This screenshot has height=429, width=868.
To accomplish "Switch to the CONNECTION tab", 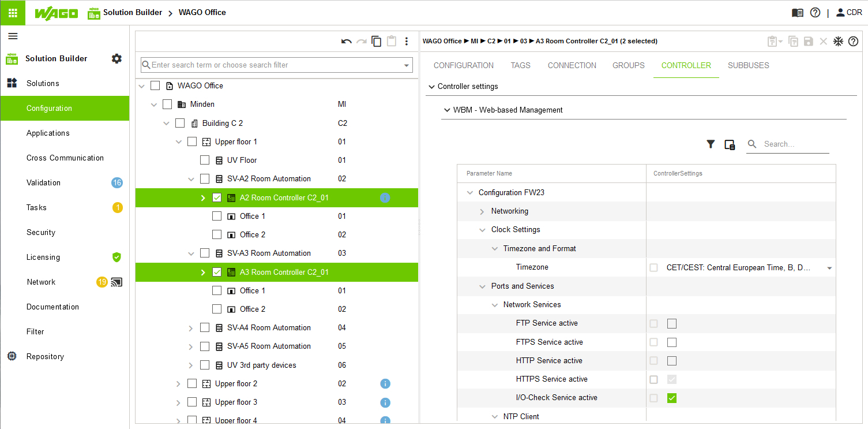I will (572, 65).
